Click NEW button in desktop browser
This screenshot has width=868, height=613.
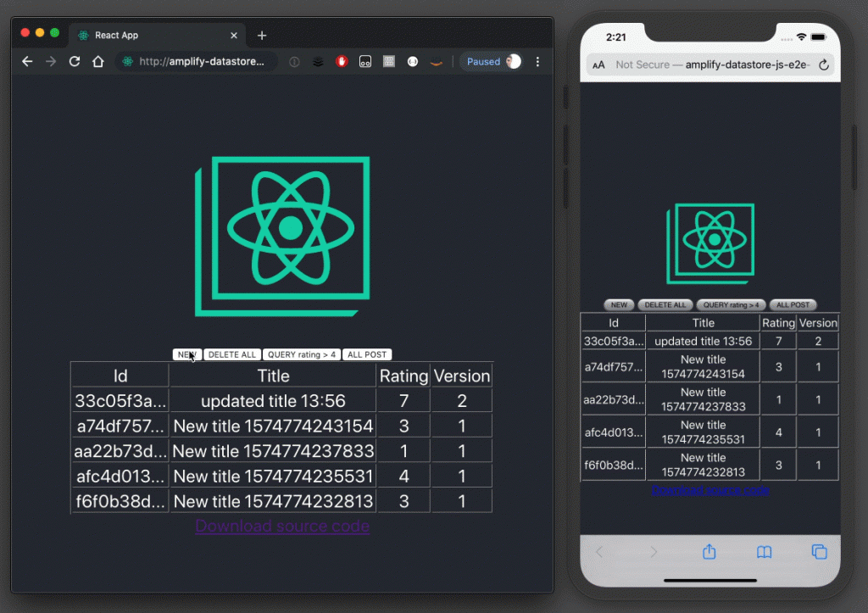(x=187, y=354)
